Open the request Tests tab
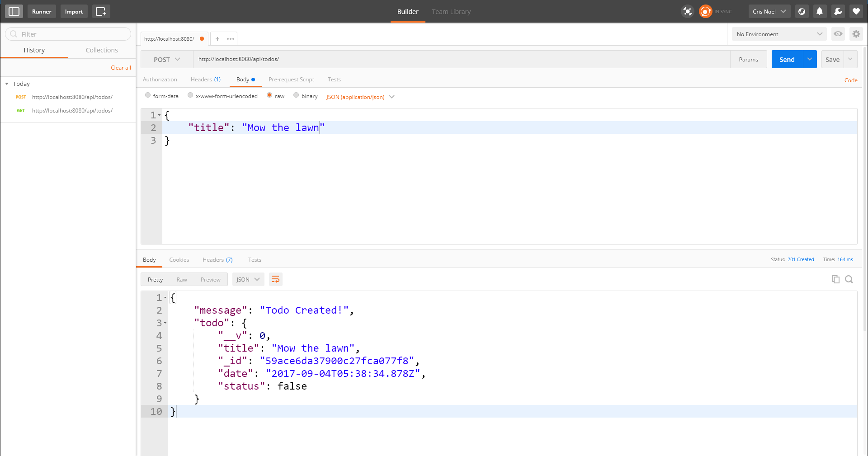The image size is (868, 456). 334,80
